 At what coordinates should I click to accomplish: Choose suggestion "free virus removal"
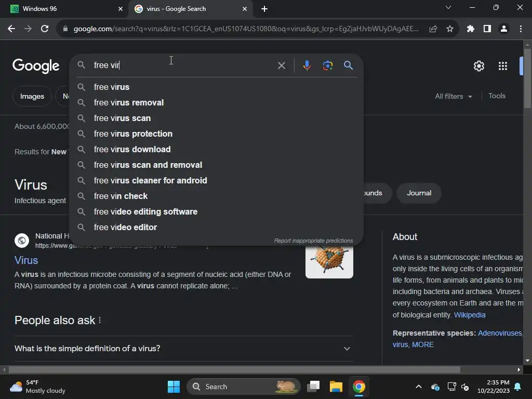tap(217, 103)
